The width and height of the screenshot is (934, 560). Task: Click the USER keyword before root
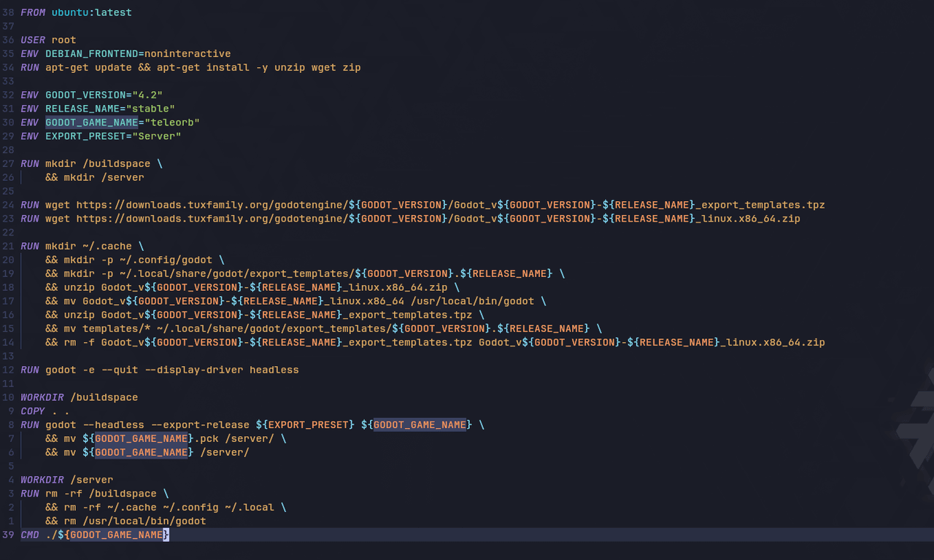[x=33, y=40]
